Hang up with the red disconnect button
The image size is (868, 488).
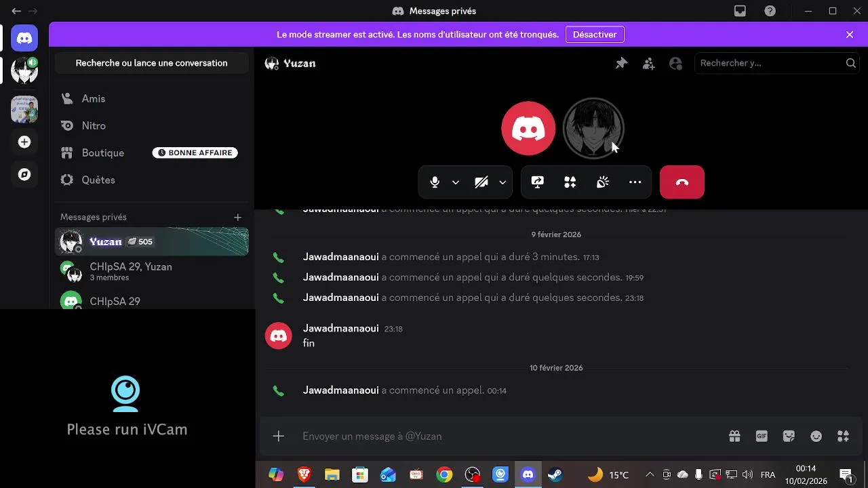[682, 182]
